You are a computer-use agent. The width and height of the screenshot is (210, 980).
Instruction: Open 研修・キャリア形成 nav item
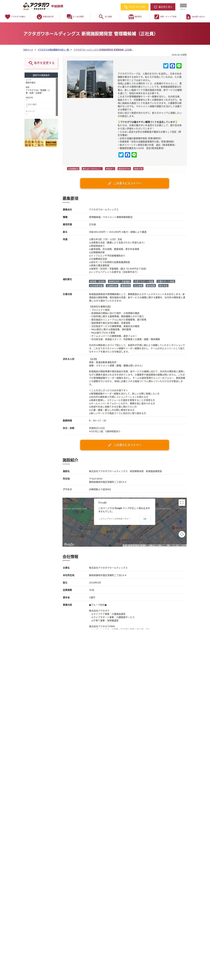165,17
